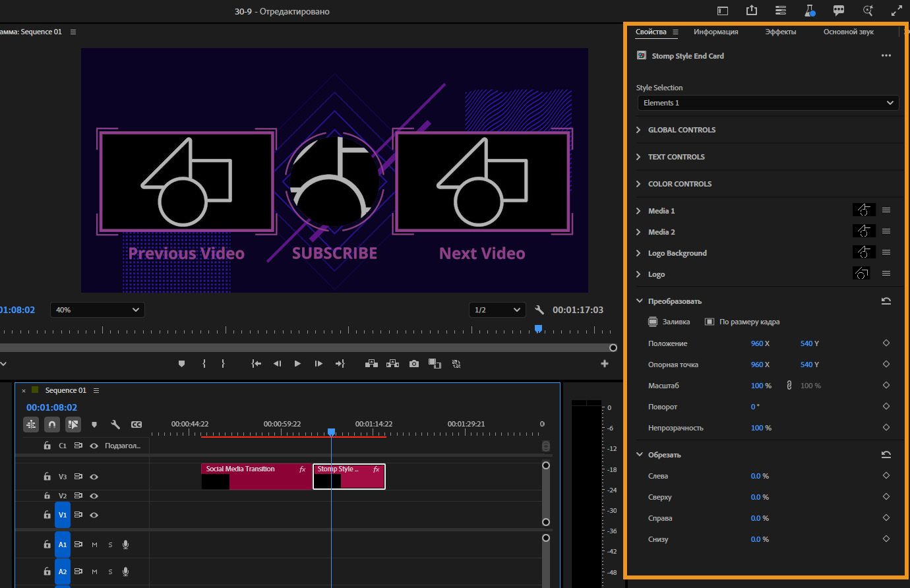The width and height of the screenshot is (910, 588).
Task: Select the Social Media Transition clip
Action: 256,477
